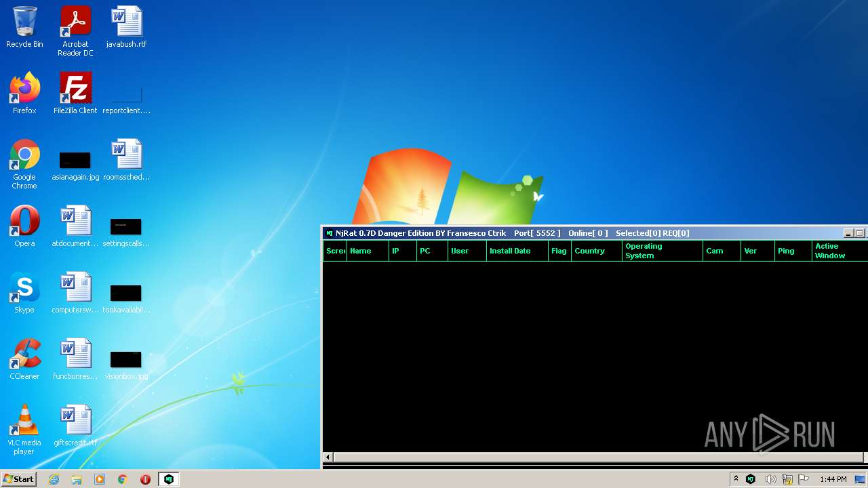
Task: Click the NjRat window title bar icon
Action: [330, 233]
